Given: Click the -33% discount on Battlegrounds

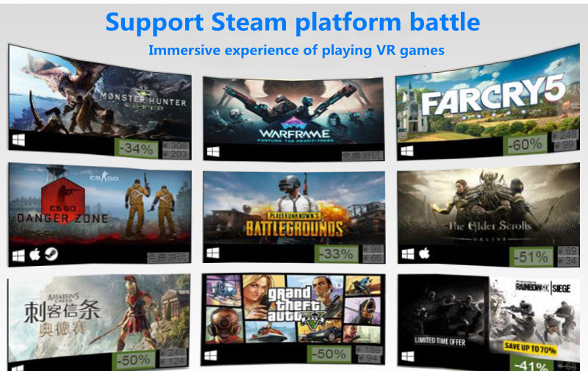Looking at the screenshot, I should click(x=336, y=254).
